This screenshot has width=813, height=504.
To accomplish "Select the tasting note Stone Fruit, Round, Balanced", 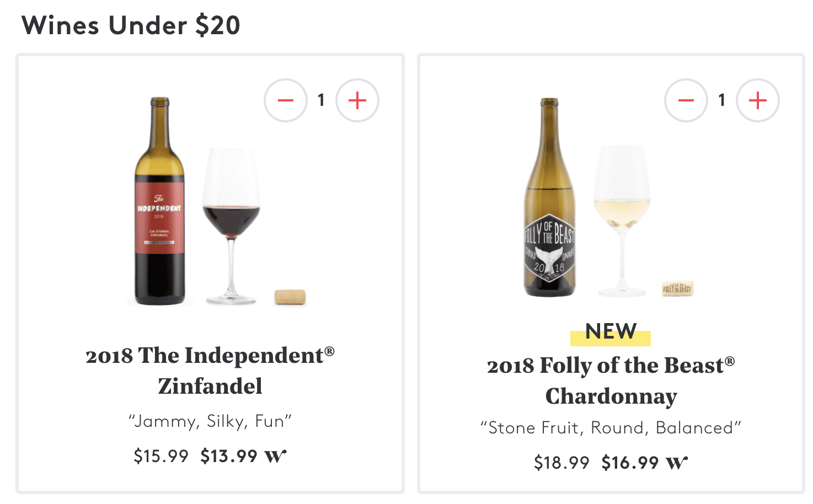I will (610, 427).
